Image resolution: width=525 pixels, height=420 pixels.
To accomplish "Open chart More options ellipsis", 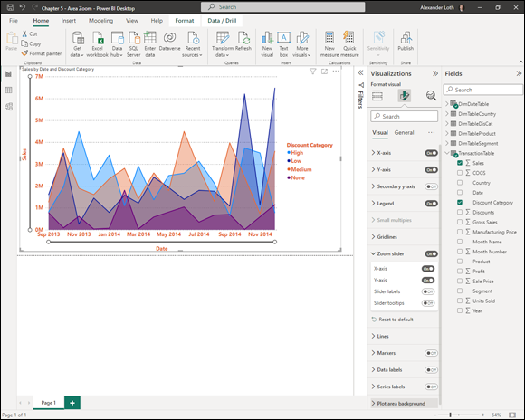I will coord(336,72).
